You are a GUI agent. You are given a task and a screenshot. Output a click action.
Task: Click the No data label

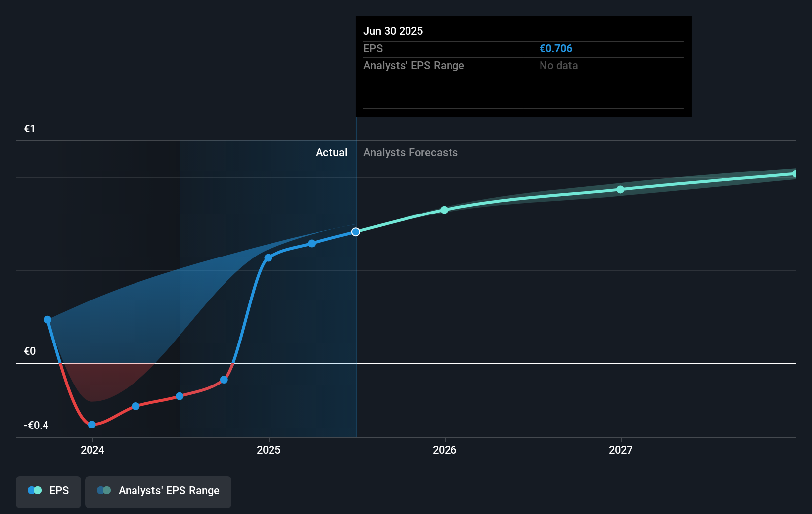[x=559, y=65]
